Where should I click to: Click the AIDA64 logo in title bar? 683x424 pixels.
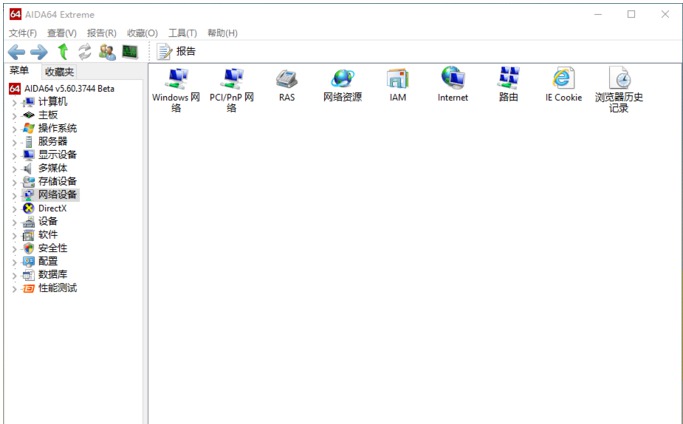(x=15, y=14)
